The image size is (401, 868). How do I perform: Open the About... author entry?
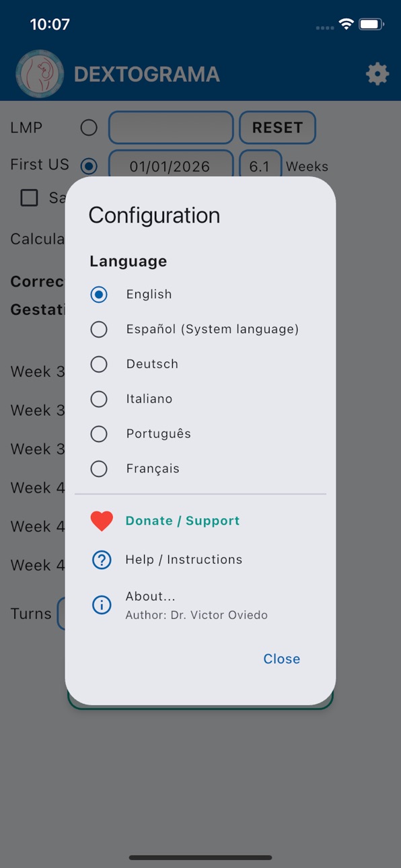click(x=196, y=605)
